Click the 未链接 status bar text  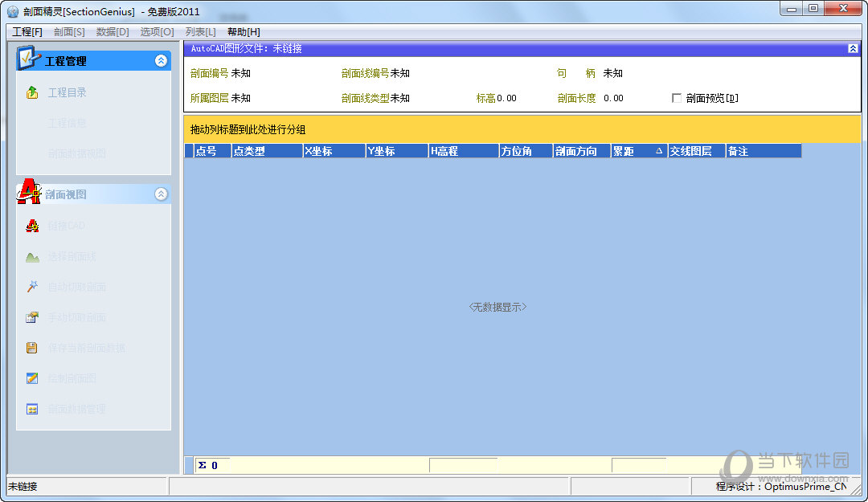coord(23,487)
